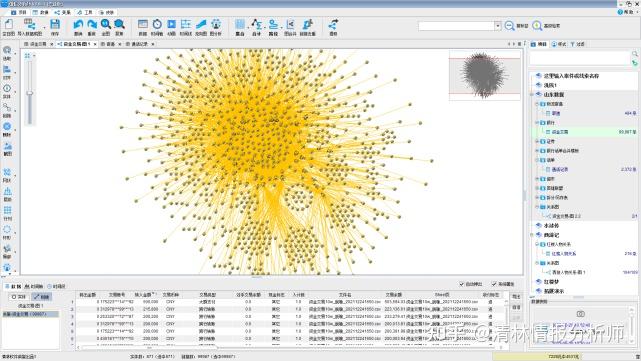Open the 工具 ribbon tab

coord(85,13)
